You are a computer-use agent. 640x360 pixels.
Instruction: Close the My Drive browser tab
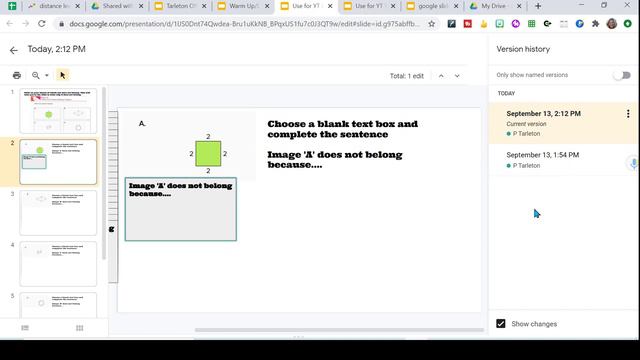(x=519, y=6)
